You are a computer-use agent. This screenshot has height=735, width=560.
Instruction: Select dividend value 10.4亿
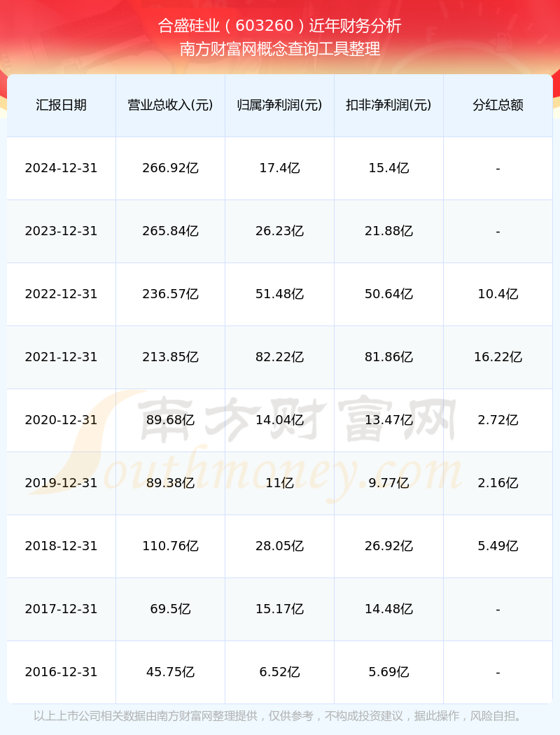[x=498, y=294]
